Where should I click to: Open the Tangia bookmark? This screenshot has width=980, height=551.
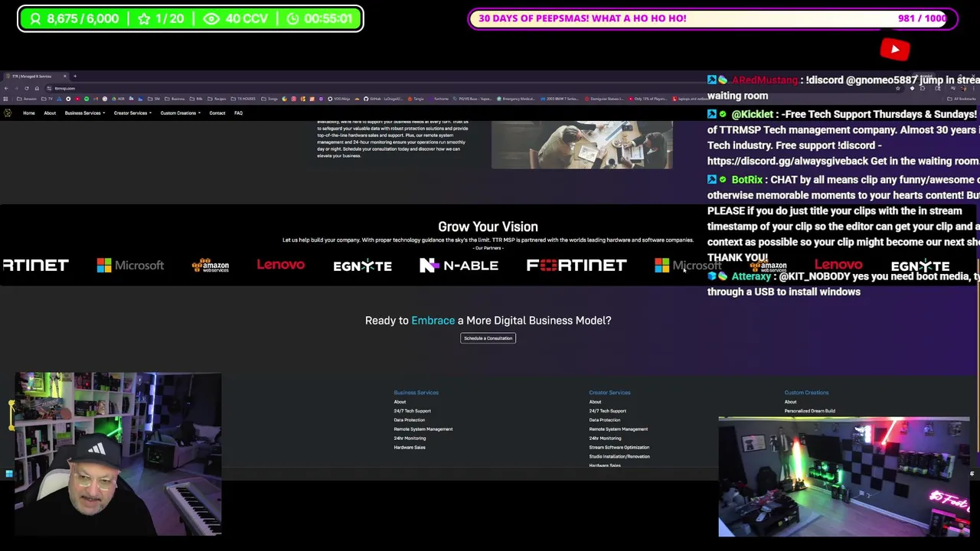(x=416, y=99)
